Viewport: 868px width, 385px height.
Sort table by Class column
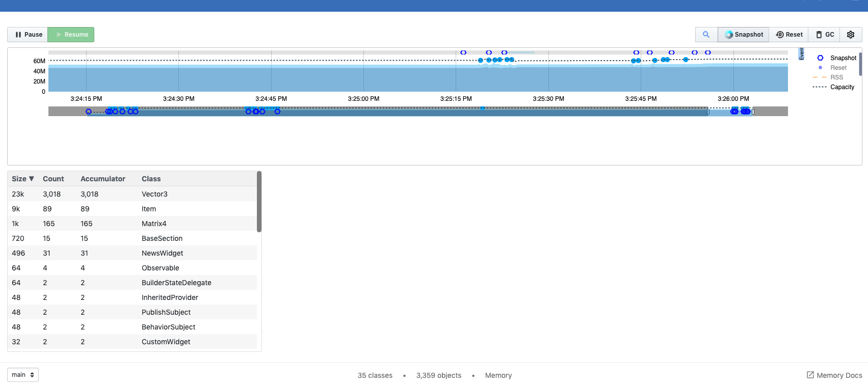point(151,179)
